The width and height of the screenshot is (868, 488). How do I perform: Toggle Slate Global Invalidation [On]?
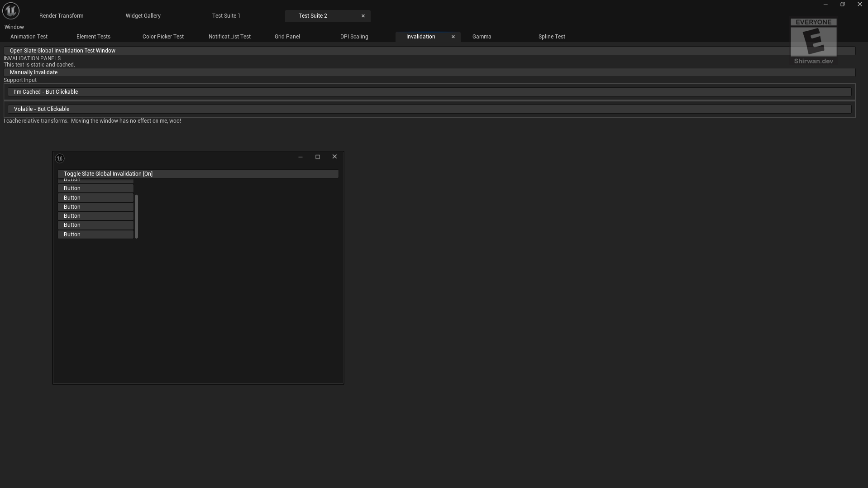click(198, 174)
